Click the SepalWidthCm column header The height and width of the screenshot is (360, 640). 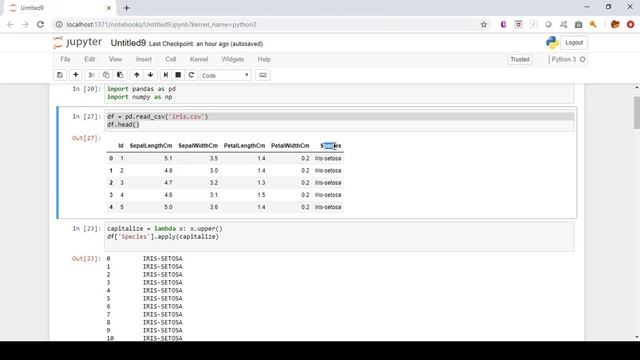pyautogui.click(x=198, y=146)
